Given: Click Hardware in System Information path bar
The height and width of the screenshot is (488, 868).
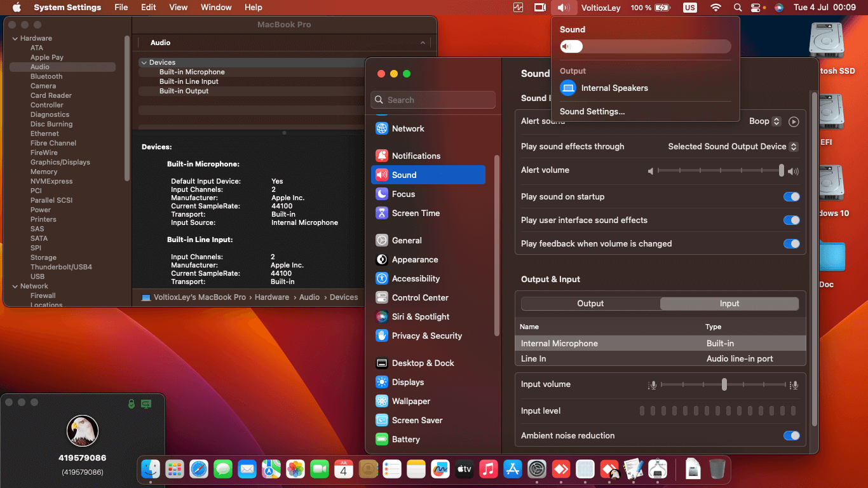Looking at the screenshot, I should click(272, 297).
